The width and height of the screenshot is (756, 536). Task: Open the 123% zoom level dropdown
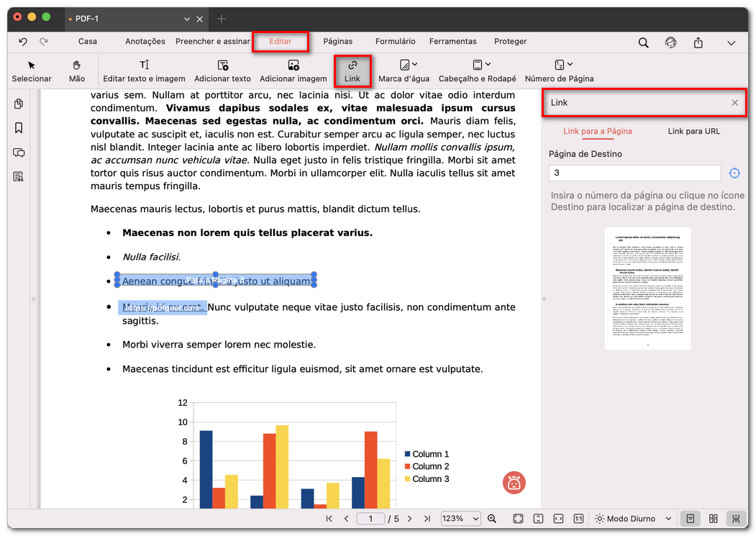pyautogui.click(x=460, y=519)
